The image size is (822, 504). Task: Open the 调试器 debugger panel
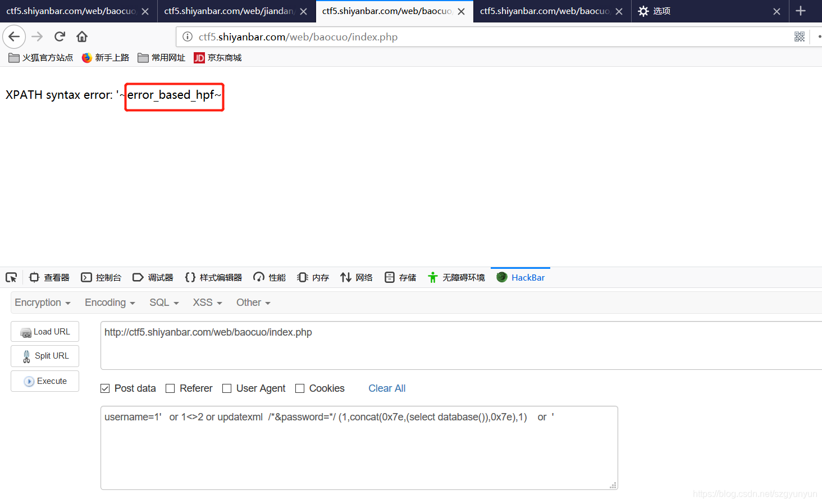pyautogui.click(x=153, y=277)
